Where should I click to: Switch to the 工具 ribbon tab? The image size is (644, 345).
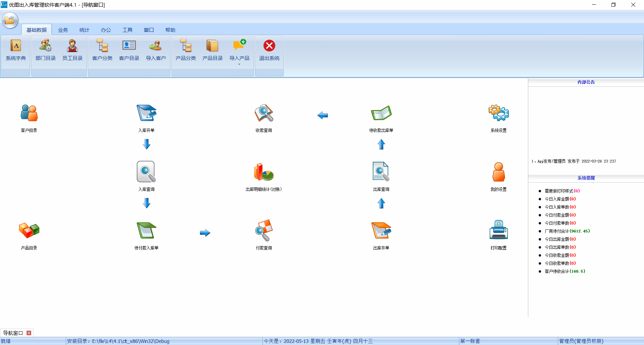pyautogui.click(x=127, y=30)
